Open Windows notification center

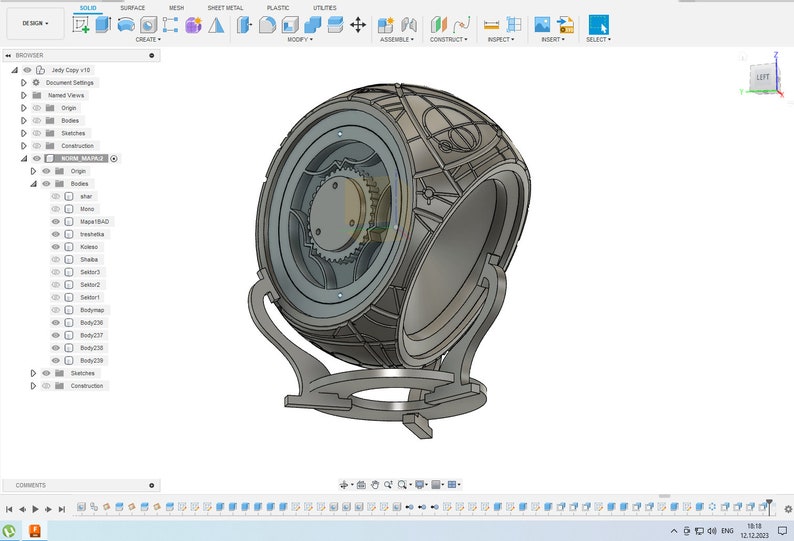pos(782,531)
